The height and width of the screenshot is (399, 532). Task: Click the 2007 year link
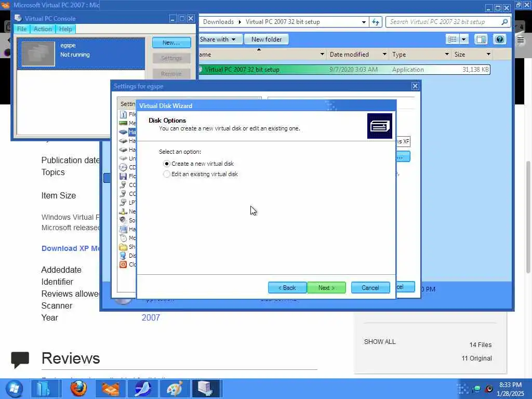(151, 317)
